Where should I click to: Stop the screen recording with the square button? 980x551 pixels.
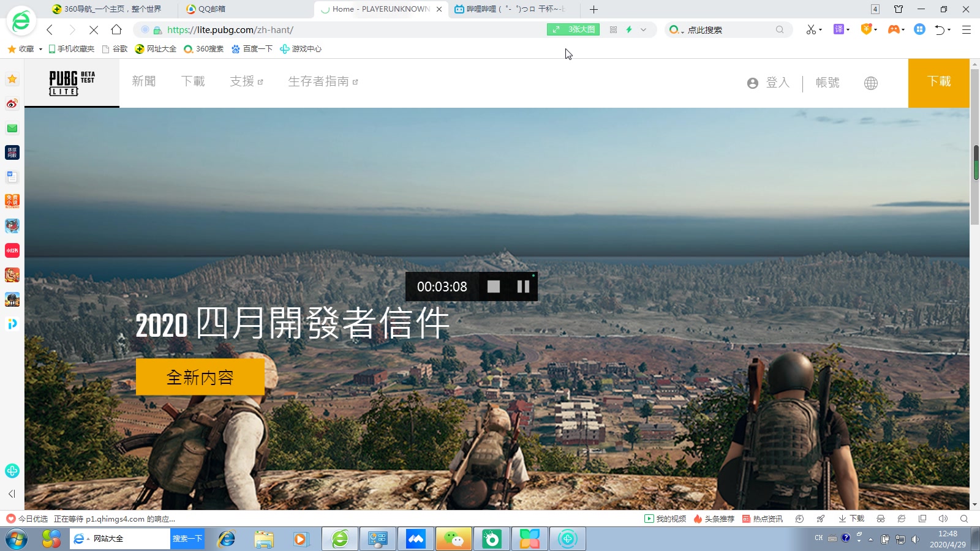[494, 287]
